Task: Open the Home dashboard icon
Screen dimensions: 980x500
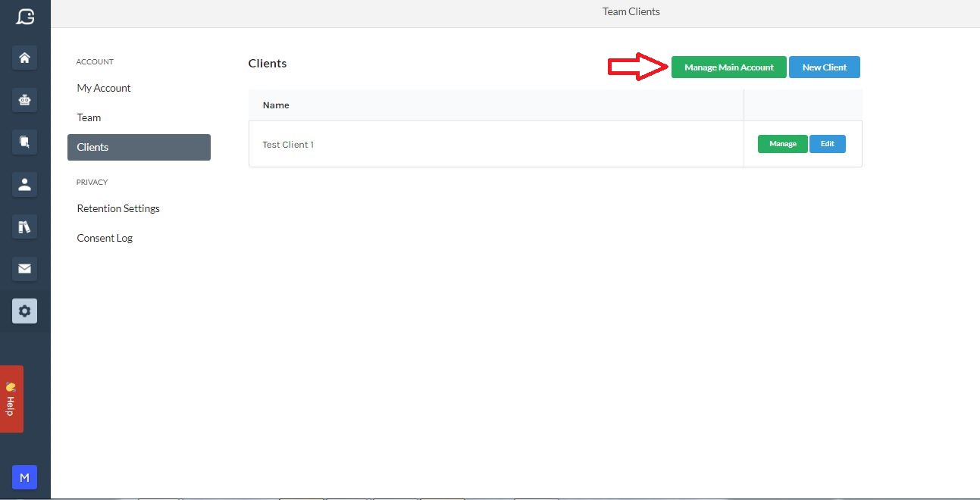Action: (25, 58)
